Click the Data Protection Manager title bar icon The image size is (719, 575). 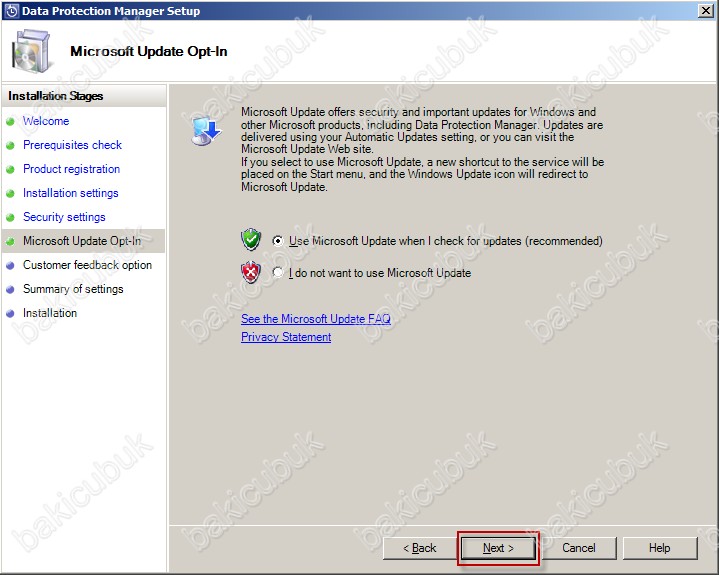11,11
